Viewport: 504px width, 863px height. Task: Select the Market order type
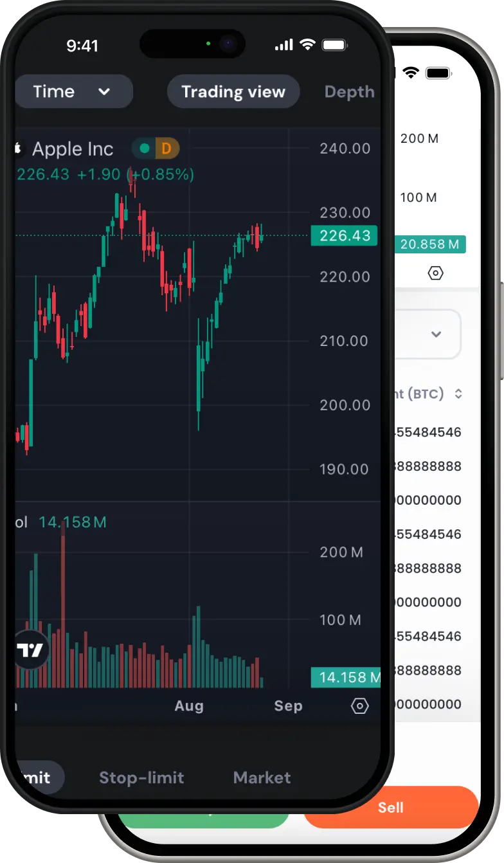pos(262,777)
